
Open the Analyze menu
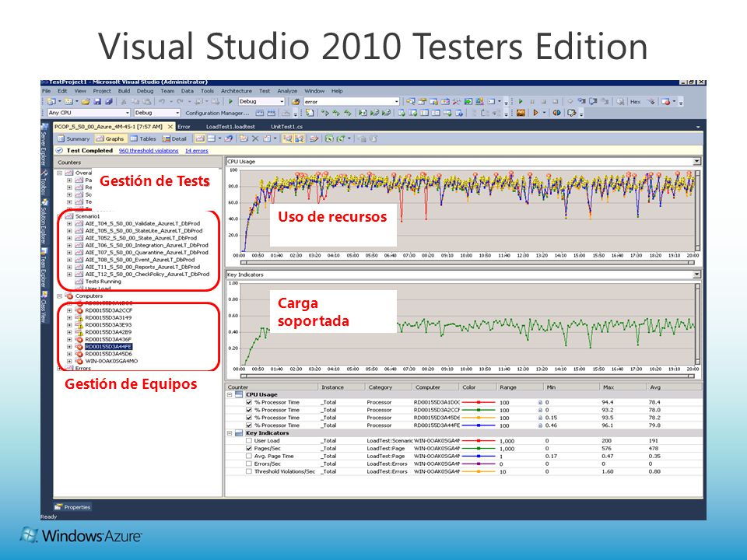pos(287,91)
